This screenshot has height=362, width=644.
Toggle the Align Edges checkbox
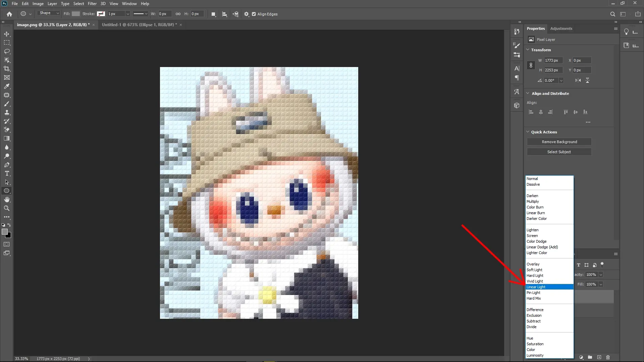pos(254,14)
